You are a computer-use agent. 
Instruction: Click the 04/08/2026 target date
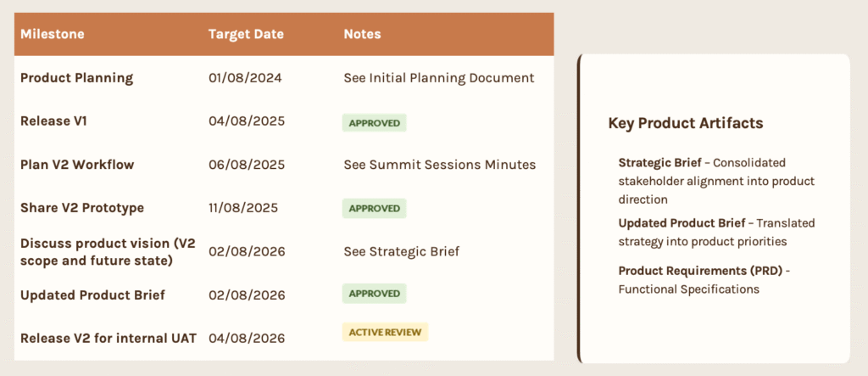pos(247,339)
